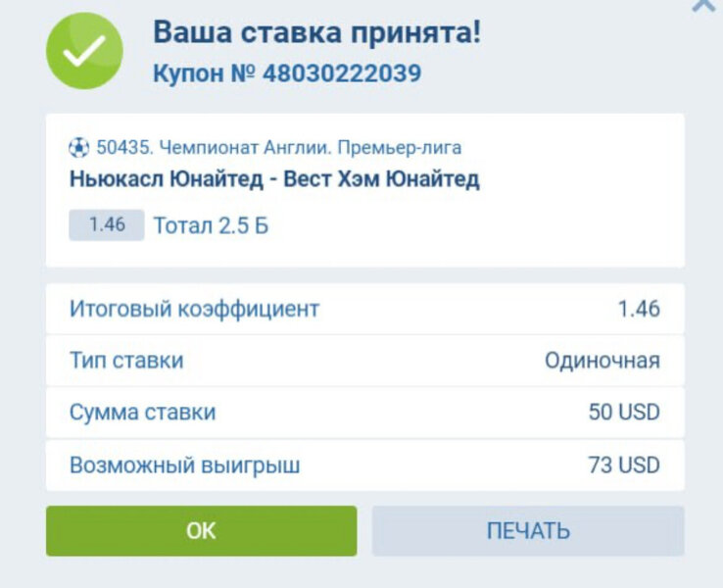Click the final coefficient value 1.46
Image resolution: width=723 pixels, height=588 pixels.
click(x=639, y=309)
